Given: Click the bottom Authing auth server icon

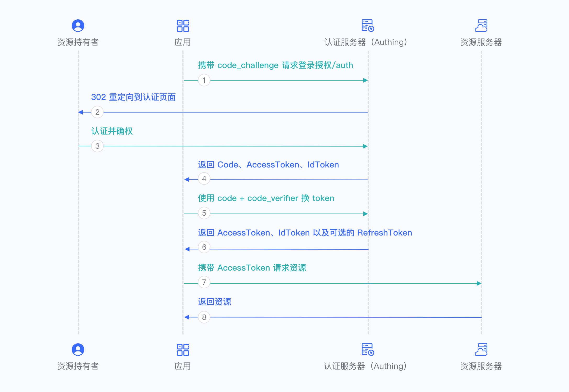Looking at the screenshot, I should coord(367,350).
